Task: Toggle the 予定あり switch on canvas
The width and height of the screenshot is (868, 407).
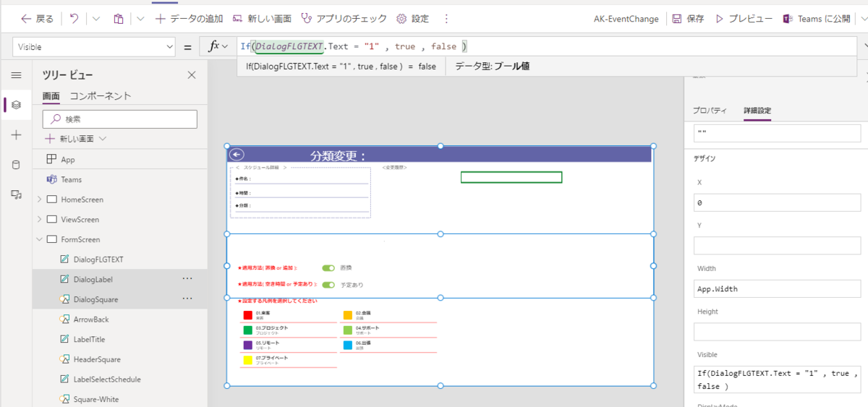Action: tap(329, 285)
